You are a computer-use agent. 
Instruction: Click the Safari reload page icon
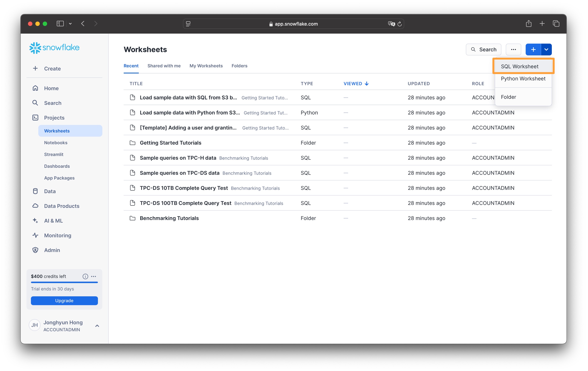point(399,24)
